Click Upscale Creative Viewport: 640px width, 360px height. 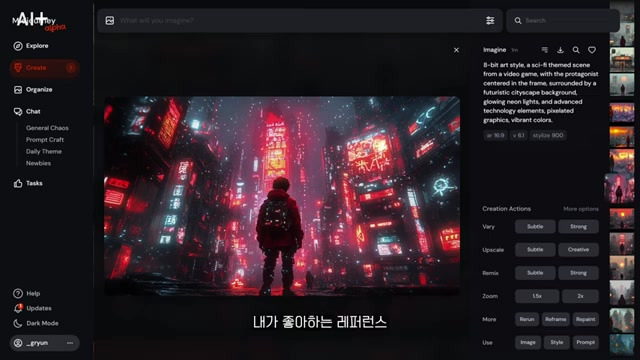click(578, 249)
